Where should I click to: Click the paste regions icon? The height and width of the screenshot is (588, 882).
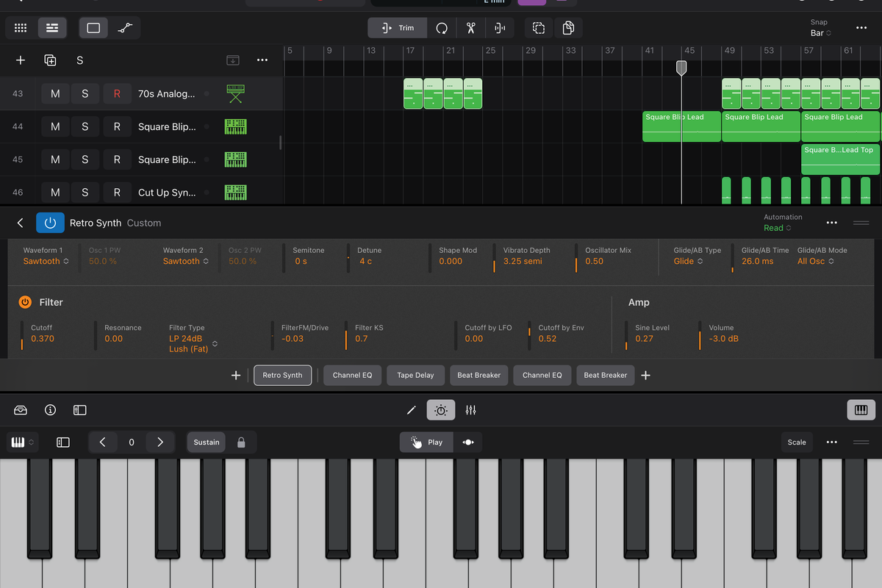pos(568,27)
